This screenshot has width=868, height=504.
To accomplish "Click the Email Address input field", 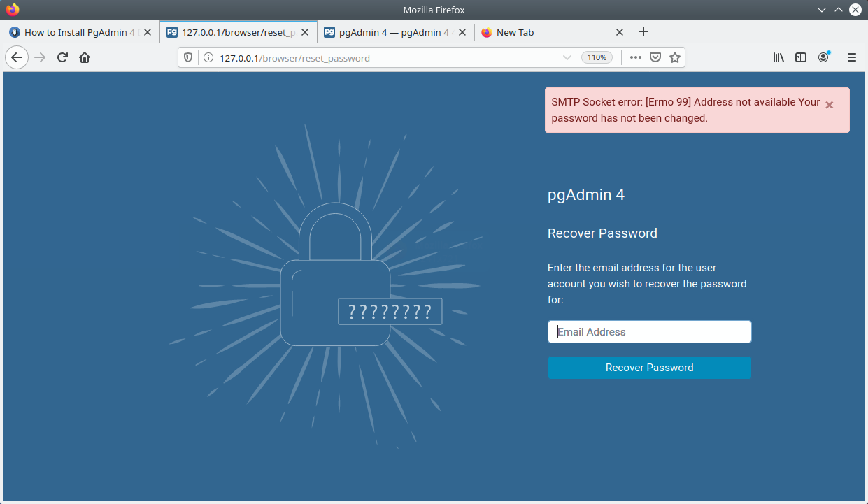I will pyautogui.click(x=649, y=332).
